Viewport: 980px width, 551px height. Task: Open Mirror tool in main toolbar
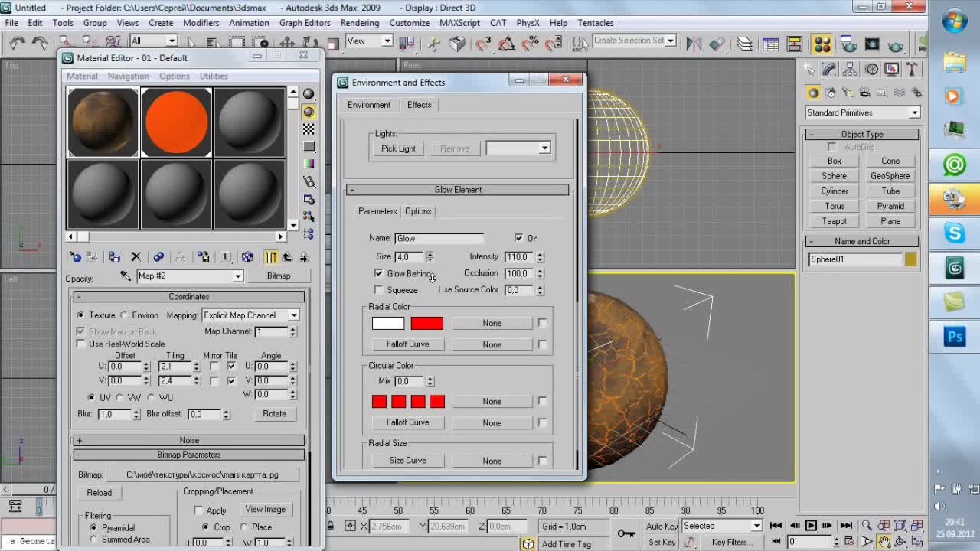(694, 44)
